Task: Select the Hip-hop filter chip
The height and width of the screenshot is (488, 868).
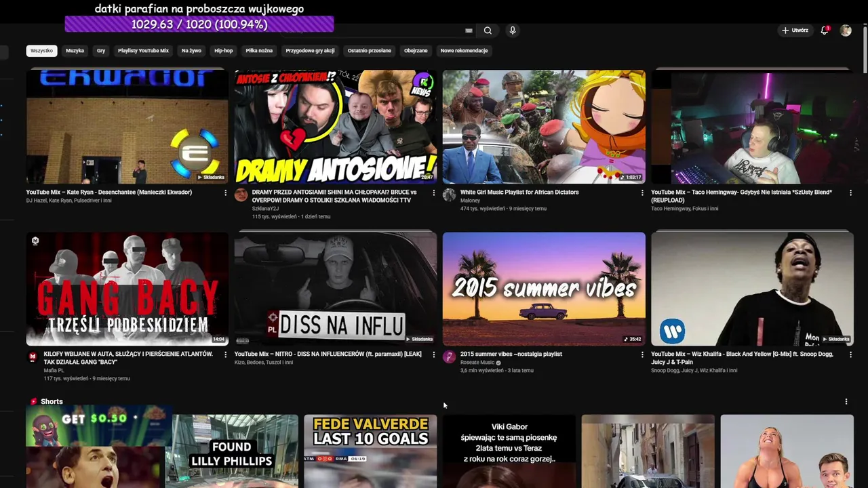Action: click(x=223, y=51)
